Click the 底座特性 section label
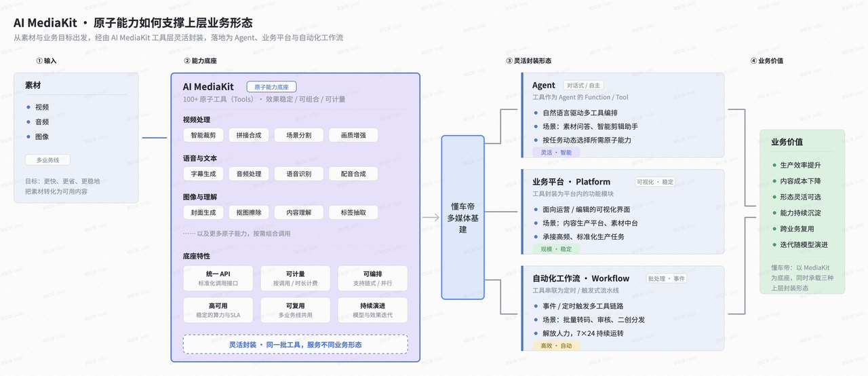 (x=196, y=256)
